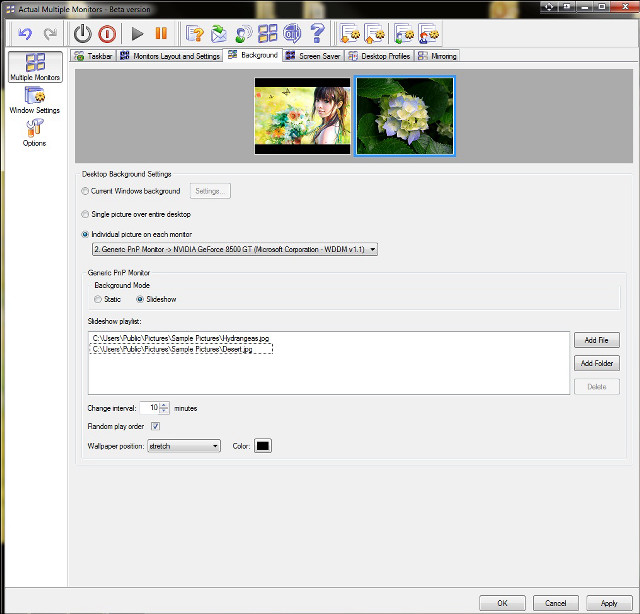Image resolution: width=640 pixels, height=614 pixels.
Task: Set background mode to Static
Action: 98,299
